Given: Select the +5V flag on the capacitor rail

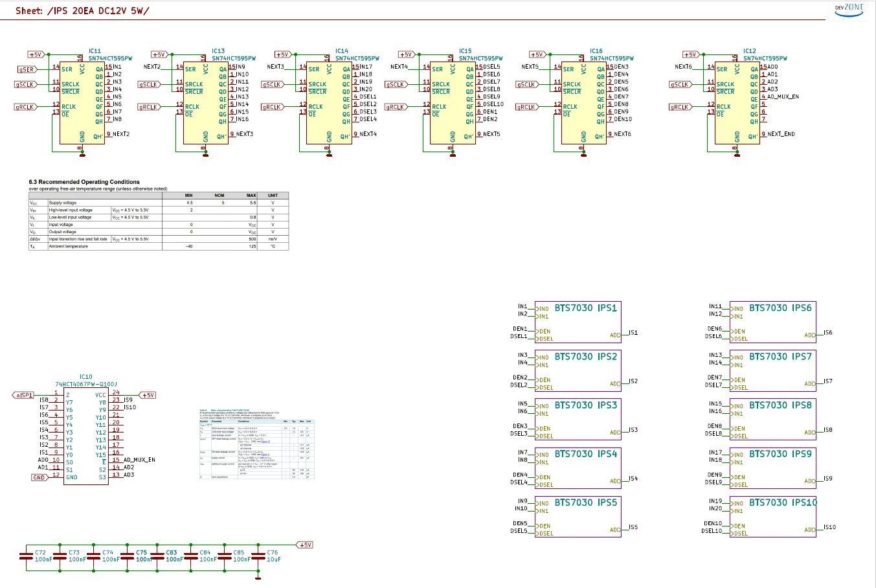Looking at the screenshot, I should click(304, 545).
